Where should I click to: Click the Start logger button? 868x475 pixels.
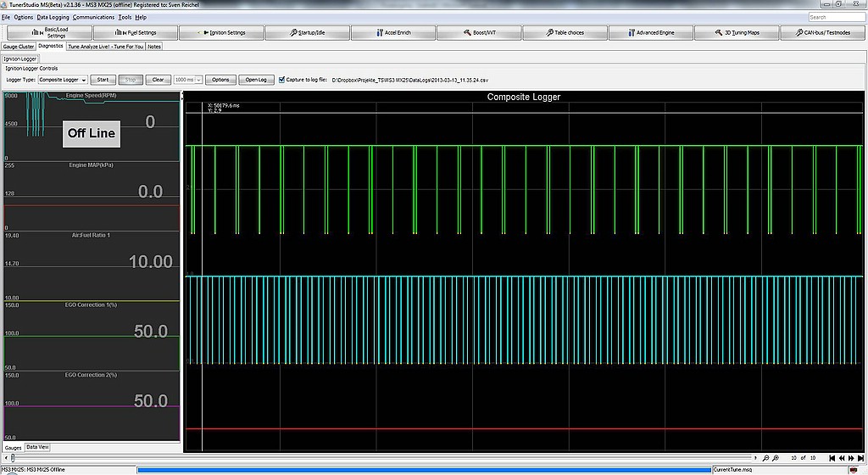pyautogui.click(x=103, y=80)
